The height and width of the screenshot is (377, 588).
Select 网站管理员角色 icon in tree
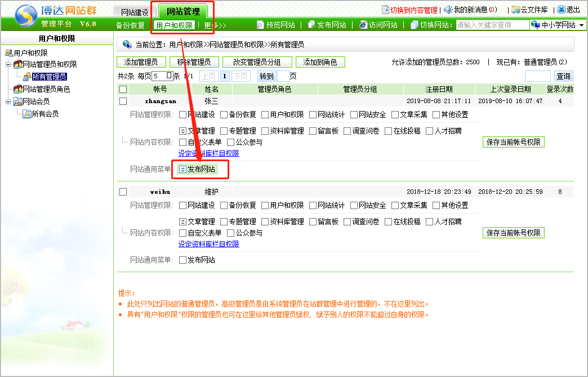click(x=18, y=89)
